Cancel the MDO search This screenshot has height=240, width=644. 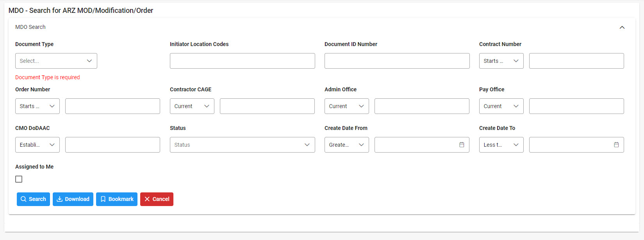(x=157, y=199)
